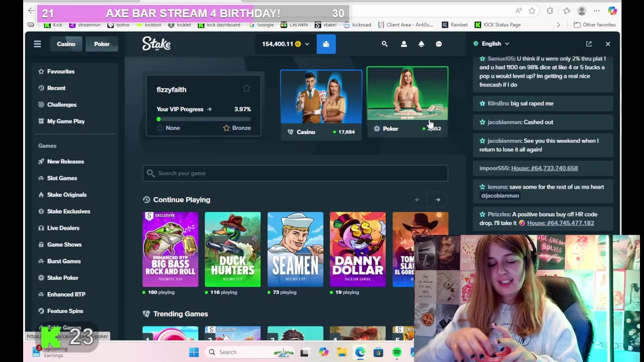Expand the bookmarks overflow chevron
Viewport: 644px width, 362px height.
(x=558, y=25)
